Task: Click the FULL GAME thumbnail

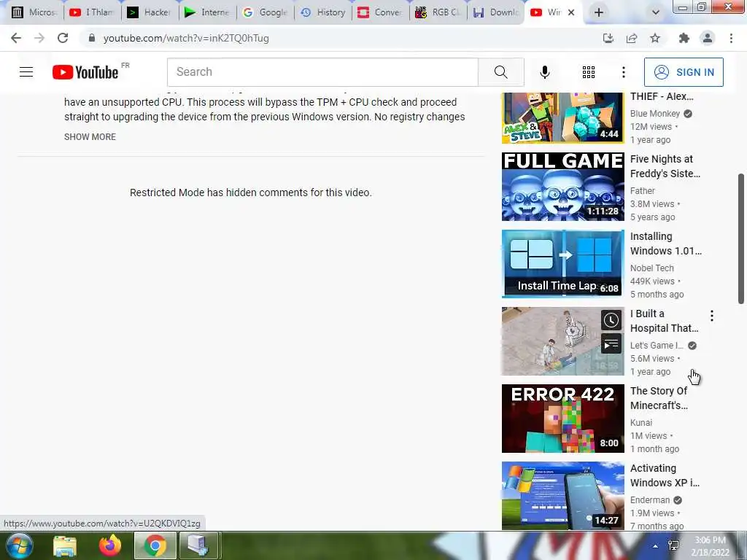Action: 562,187
